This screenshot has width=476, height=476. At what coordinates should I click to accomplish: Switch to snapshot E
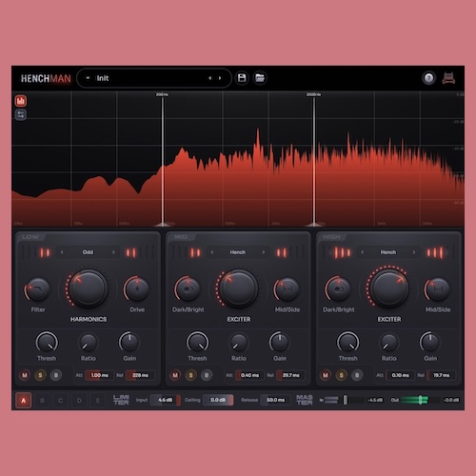coord(97,401)
